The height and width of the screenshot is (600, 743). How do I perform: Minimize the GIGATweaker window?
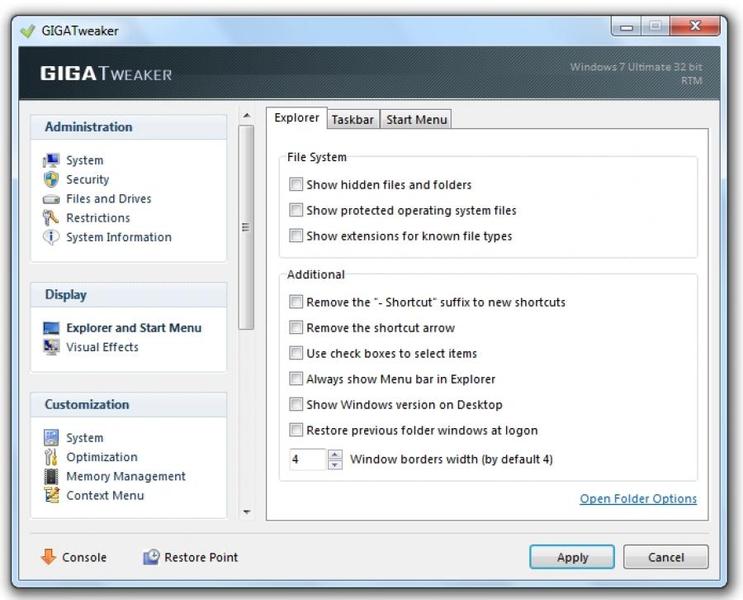point(626,27)
